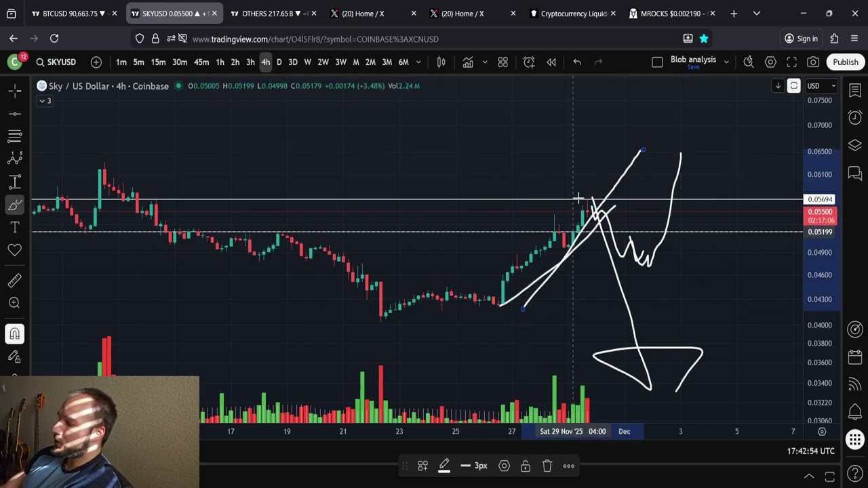868x488 pixels.
Task: Switch to the 1h timeframe
Action: [220, 62]
